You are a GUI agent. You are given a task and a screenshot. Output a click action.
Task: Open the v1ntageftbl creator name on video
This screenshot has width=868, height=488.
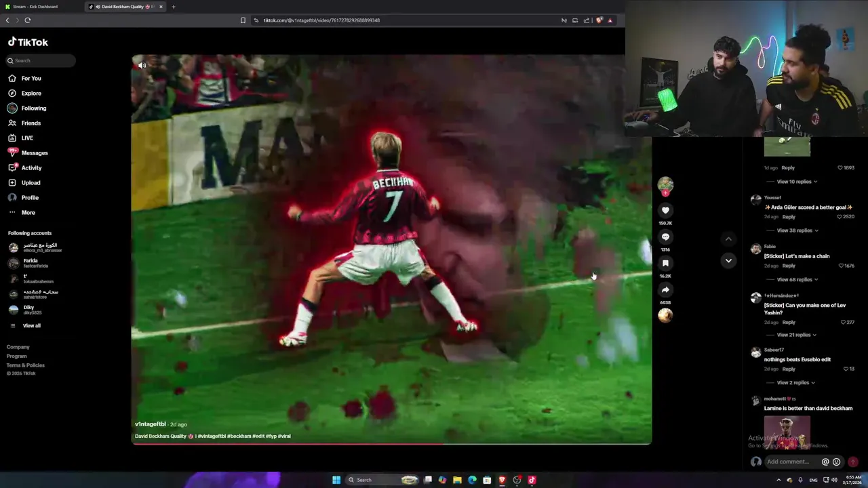(151, 424)
